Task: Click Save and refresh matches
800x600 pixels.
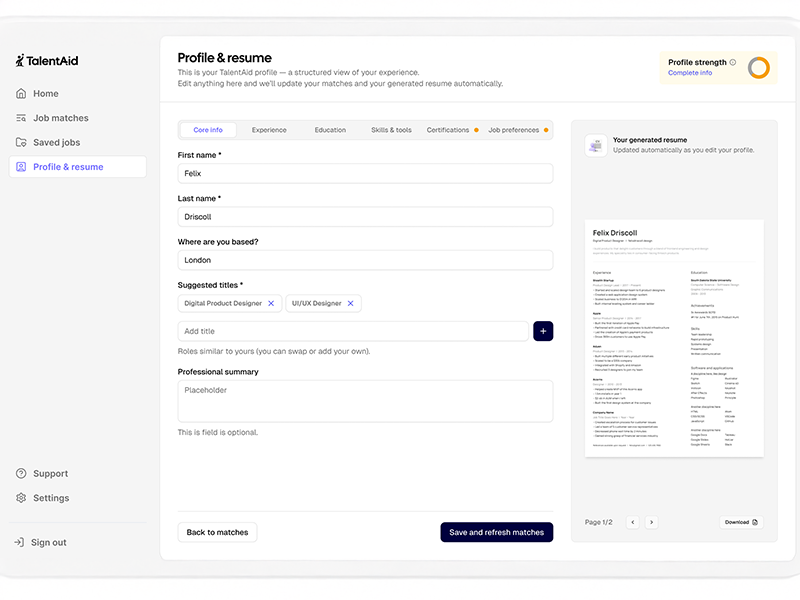Action: pos(496,532)
